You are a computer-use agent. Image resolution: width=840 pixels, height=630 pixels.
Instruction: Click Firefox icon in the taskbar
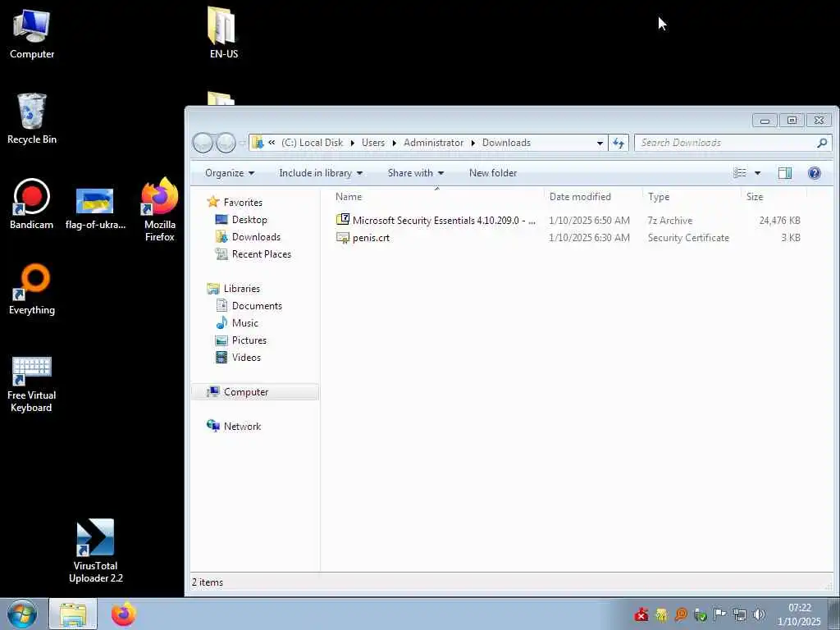coord(124,614)
